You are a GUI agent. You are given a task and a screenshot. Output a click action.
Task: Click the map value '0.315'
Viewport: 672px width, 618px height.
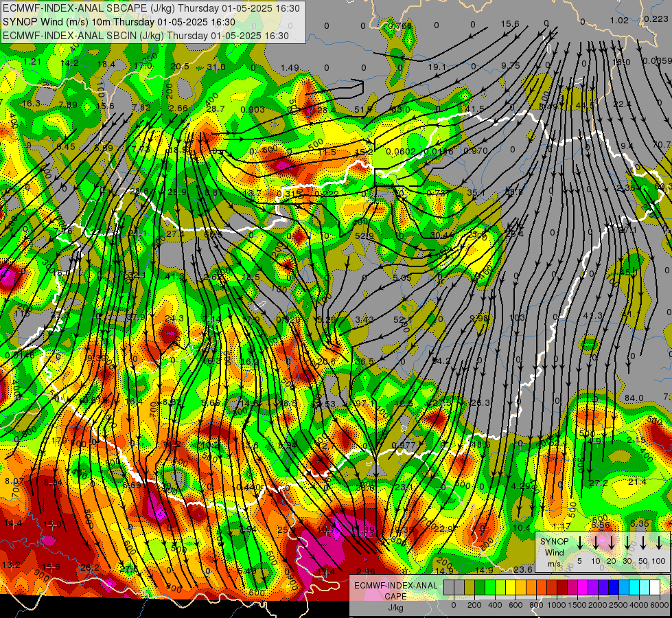click(x=289, y=194)
